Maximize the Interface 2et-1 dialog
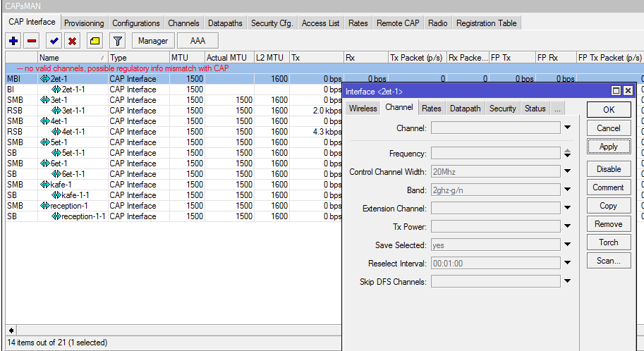Image resolution: width=644 pixels, height=351 pixels. point(616,91)
